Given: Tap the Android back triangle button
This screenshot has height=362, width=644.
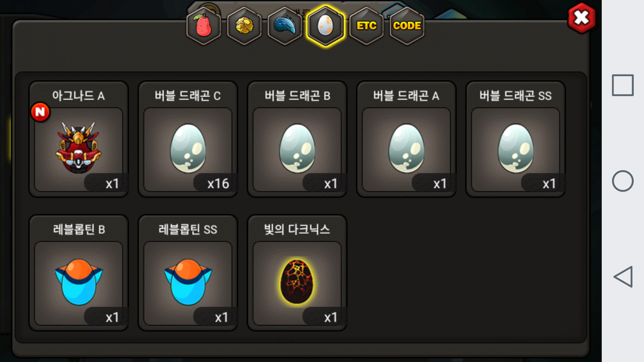Looking at the screenshot, I should tap(623, 277).
